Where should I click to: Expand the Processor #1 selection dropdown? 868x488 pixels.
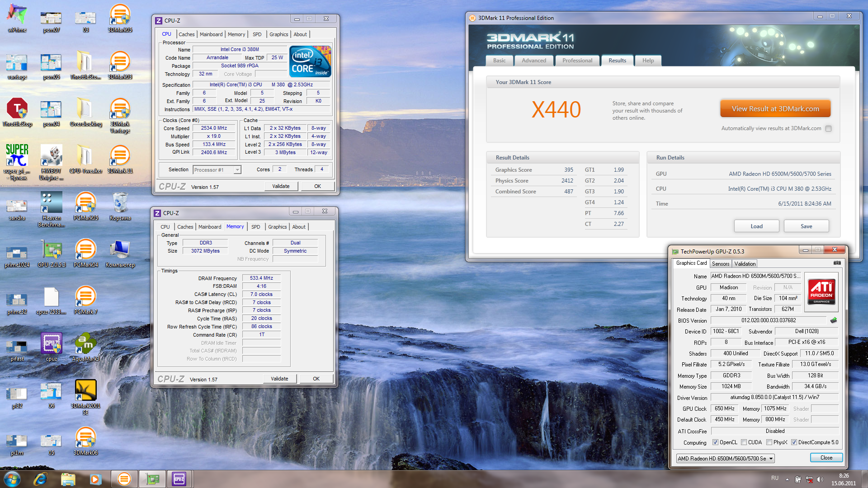click(x=237, y=170)
